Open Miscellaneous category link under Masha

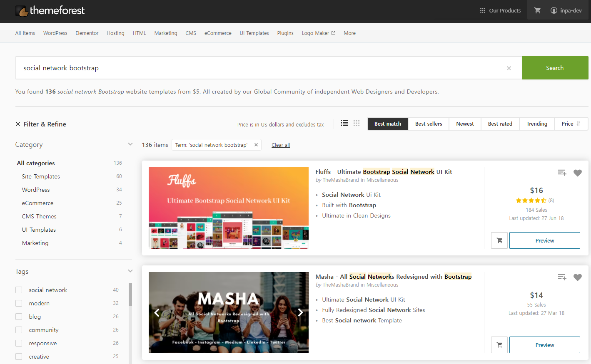coord(382,285)
